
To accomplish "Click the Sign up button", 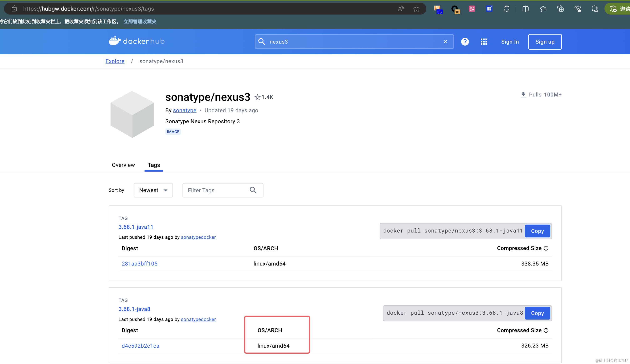I will click(x=545, y=42).
